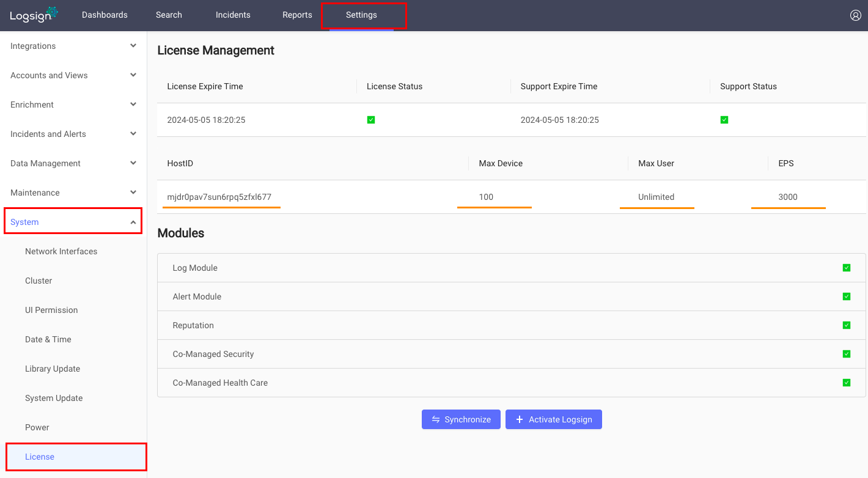
Task: Click the License Status green check icon
Action: [371, 120]
